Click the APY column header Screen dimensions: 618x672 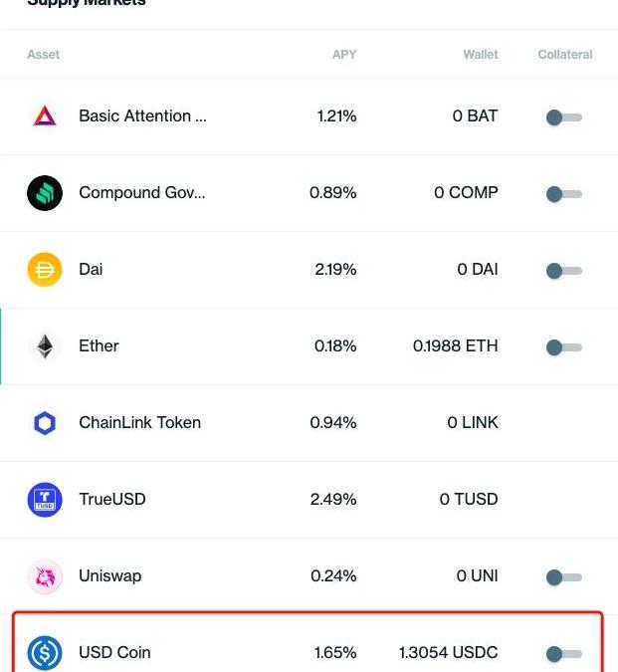click(343, 55)
